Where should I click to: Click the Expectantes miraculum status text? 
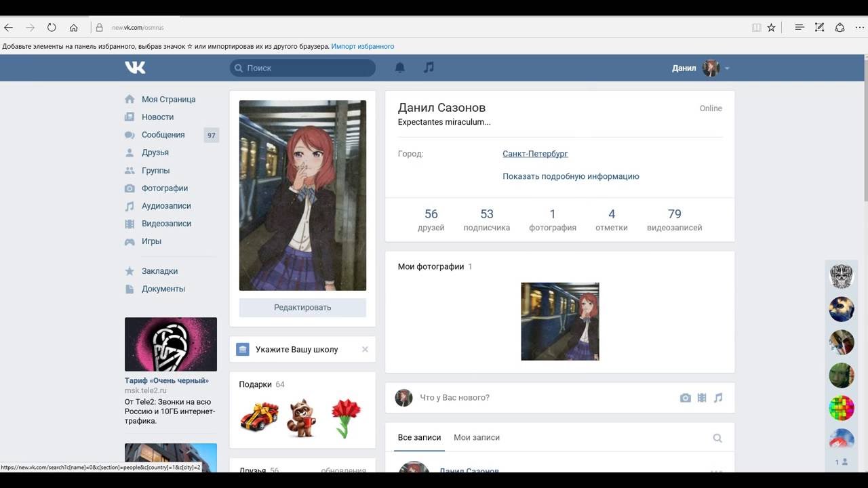click(x=444, y=122)
